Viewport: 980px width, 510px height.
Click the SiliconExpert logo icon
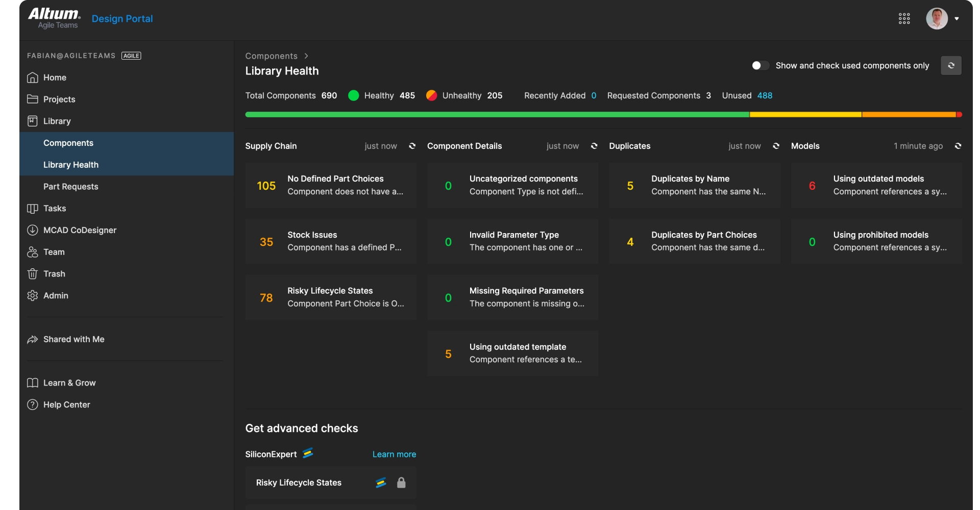308,453
